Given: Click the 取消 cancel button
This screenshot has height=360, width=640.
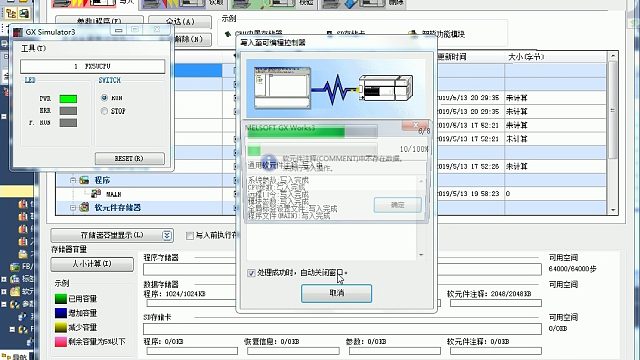Looking at the screenshot, I should tap(336, 293).
